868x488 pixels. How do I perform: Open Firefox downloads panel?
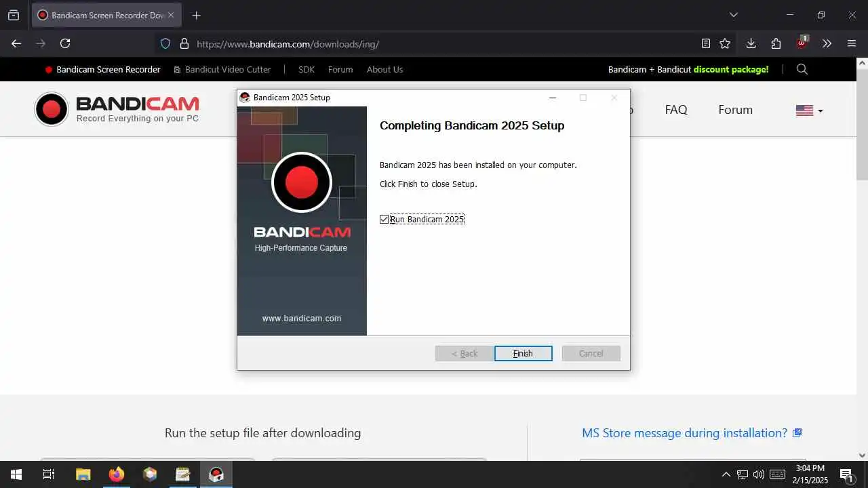point(751,43)
